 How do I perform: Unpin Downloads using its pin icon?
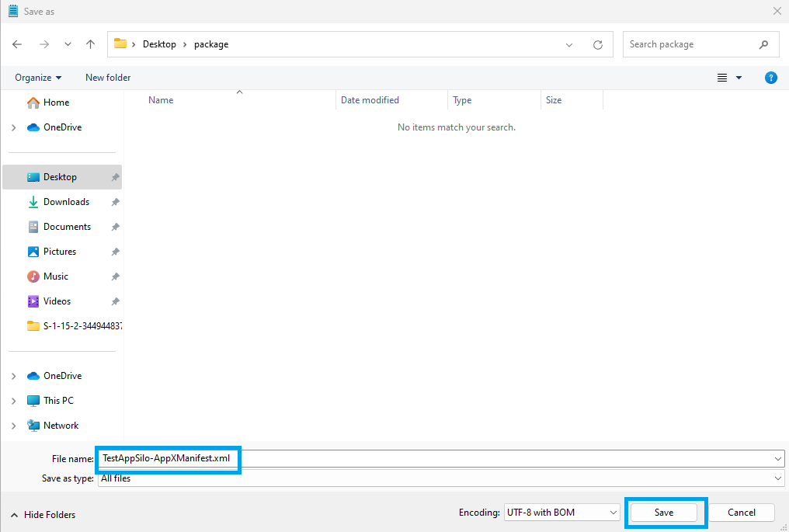[x=115, y=202]
